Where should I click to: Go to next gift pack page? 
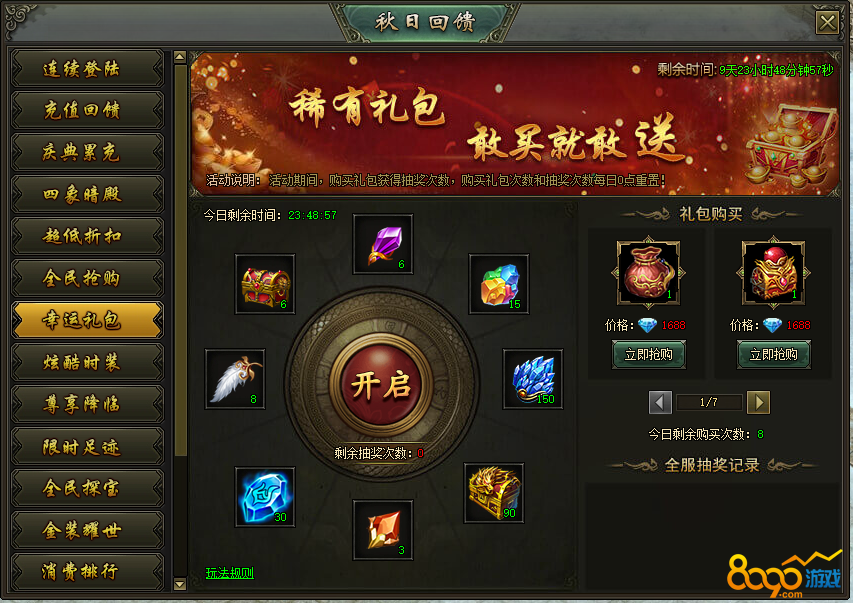click(758, 403)
